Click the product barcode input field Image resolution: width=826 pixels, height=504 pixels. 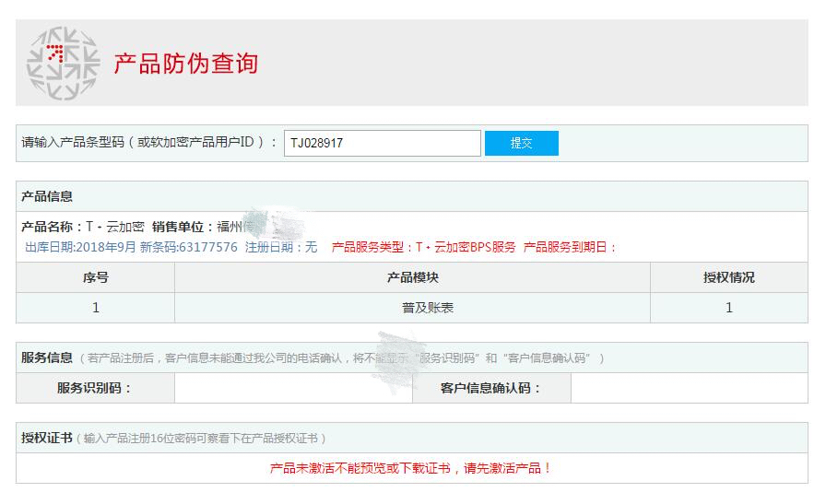coord(383,143)
